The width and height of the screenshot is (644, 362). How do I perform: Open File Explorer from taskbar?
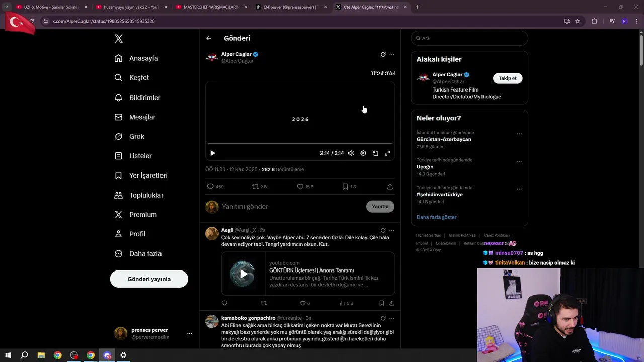[x=41, y=355]
